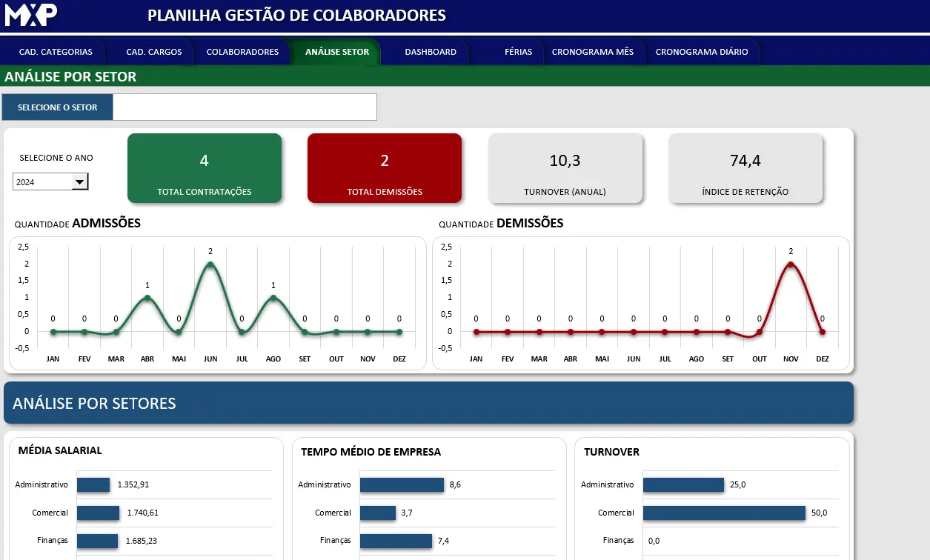The height and width of the screenshot is (560, 930).
Task: Select the Índice de Retenção card
Action: 745,168
